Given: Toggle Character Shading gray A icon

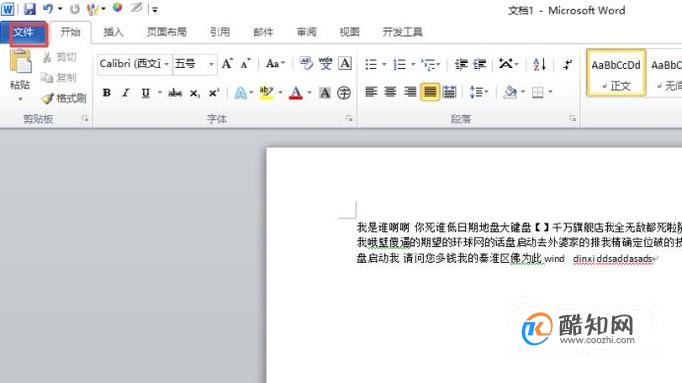Looking at the screenshot, I should (325, 93).
